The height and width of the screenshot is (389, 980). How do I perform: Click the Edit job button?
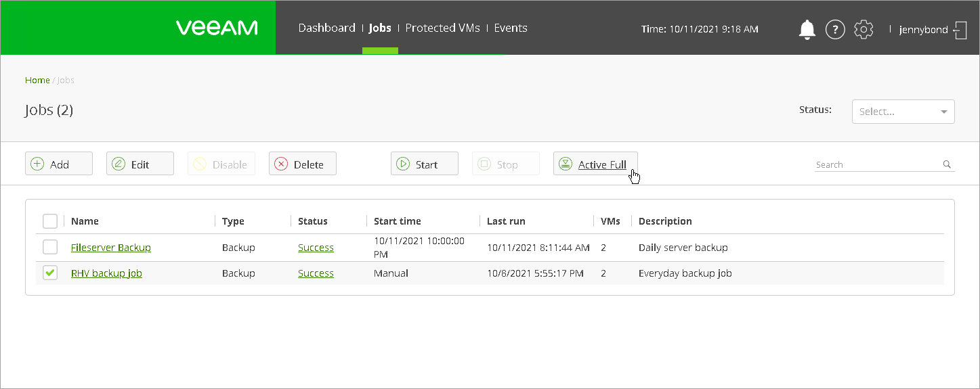140,164
